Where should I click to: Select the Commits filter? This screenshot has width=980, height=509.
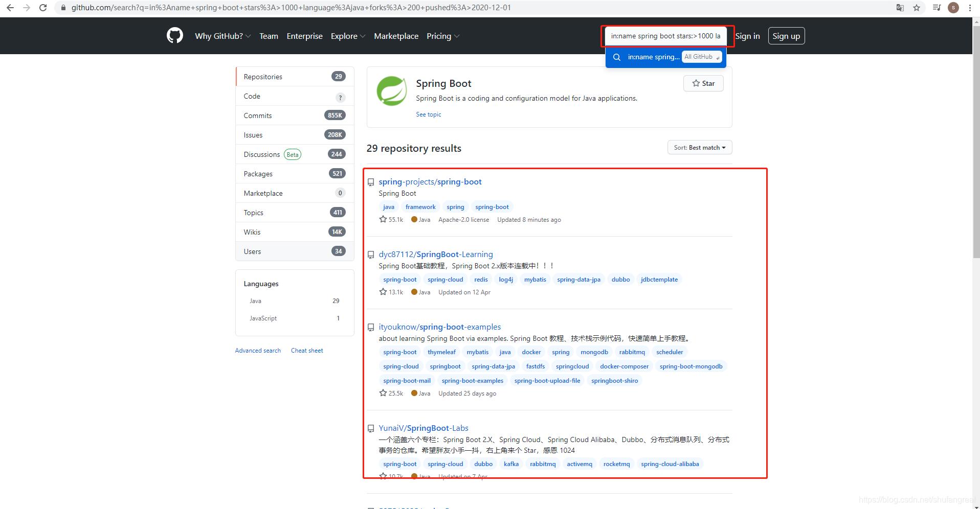[295, 115]
